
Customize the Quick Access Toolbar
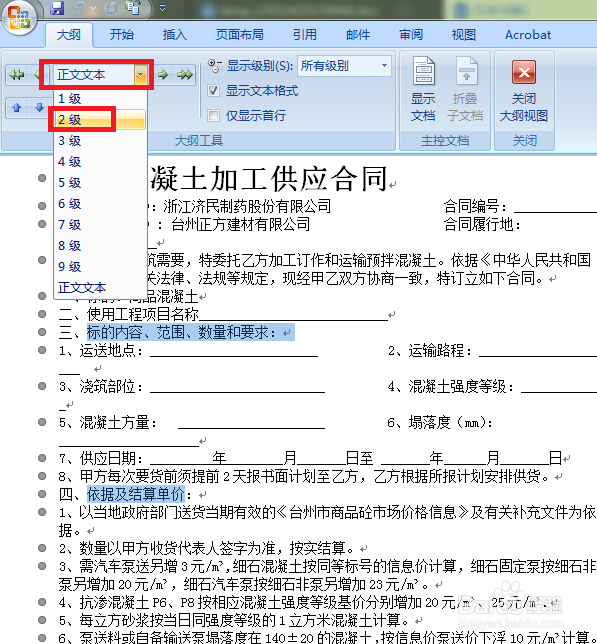tap(163, 8)
